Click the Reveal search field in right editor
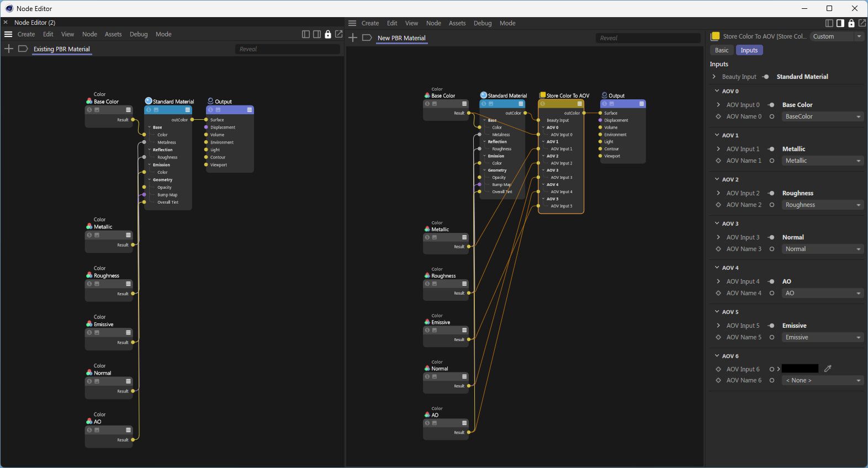This screenshot has width=868, height=468. coord(647,38)
